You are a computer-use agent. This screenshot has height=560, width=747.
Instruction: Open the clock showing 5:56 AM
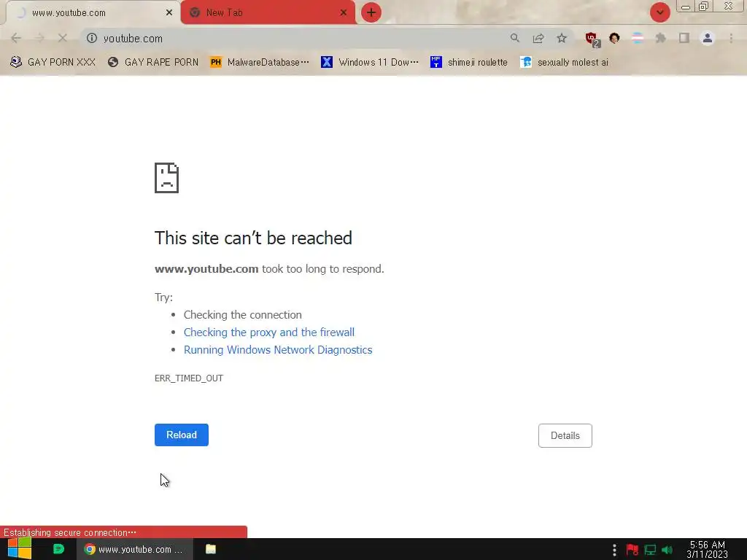click(x=708, y=550)
